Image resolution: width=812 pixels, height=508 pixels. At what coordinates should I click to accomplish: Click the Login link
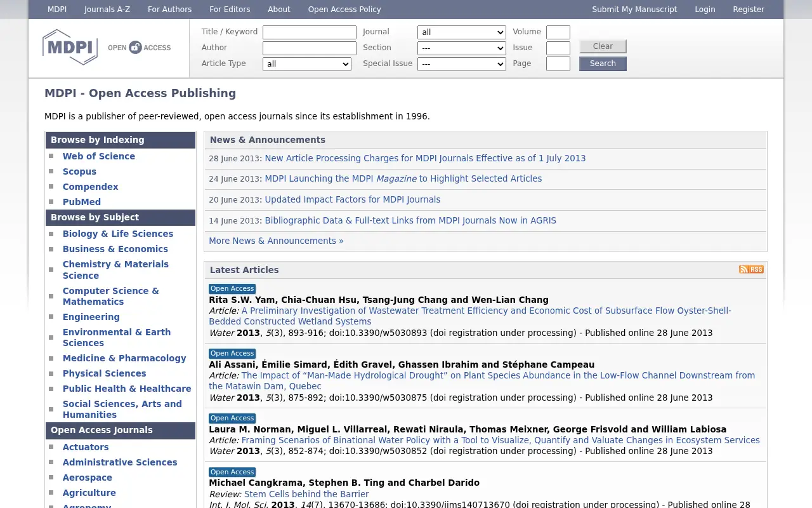(x=705, y=10)
